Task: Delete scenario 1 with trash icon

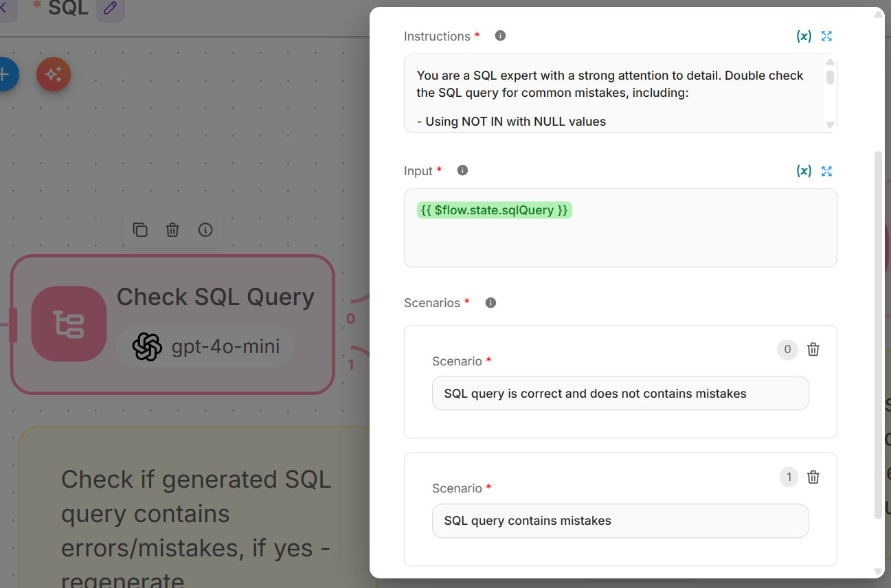Action: click(813, 477)
